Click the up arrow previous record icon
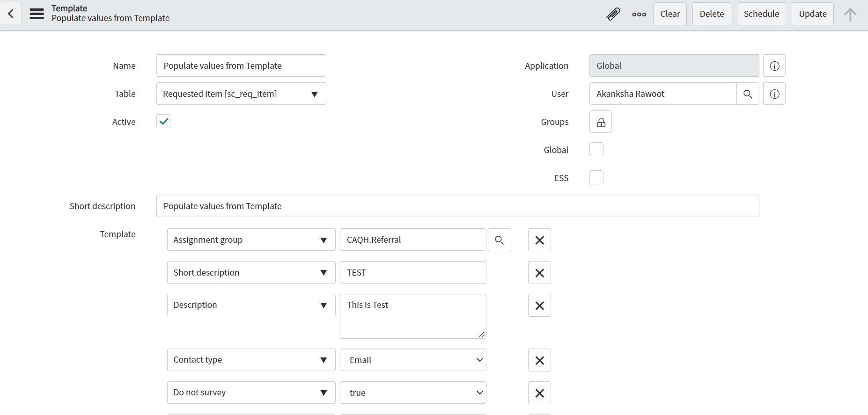868x415 pixels. (x=850, y=14)
